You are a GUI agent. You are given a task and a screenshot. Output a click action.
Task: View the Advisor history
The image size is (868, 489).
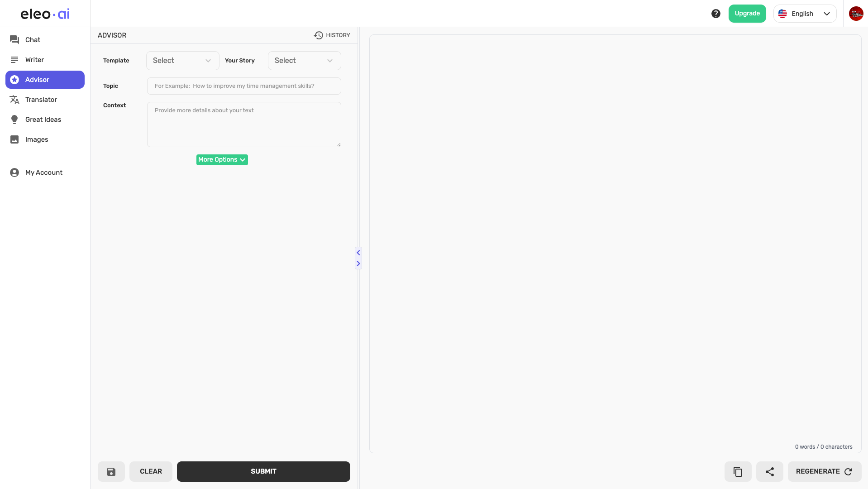[x=332, y=35]
